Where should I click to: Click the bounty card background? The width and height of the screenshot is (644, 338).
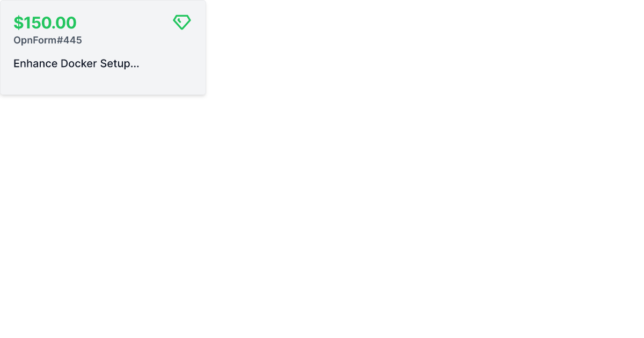(103, 48)
